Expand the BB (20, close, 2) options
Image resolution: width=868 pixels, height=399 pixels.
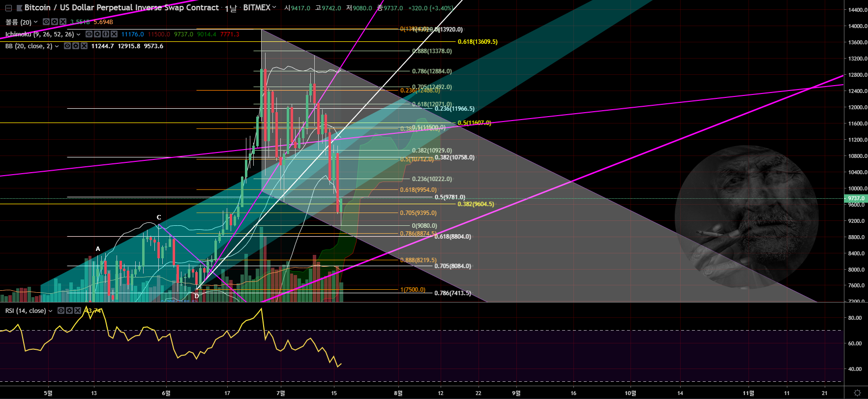[x=57, y=46]
